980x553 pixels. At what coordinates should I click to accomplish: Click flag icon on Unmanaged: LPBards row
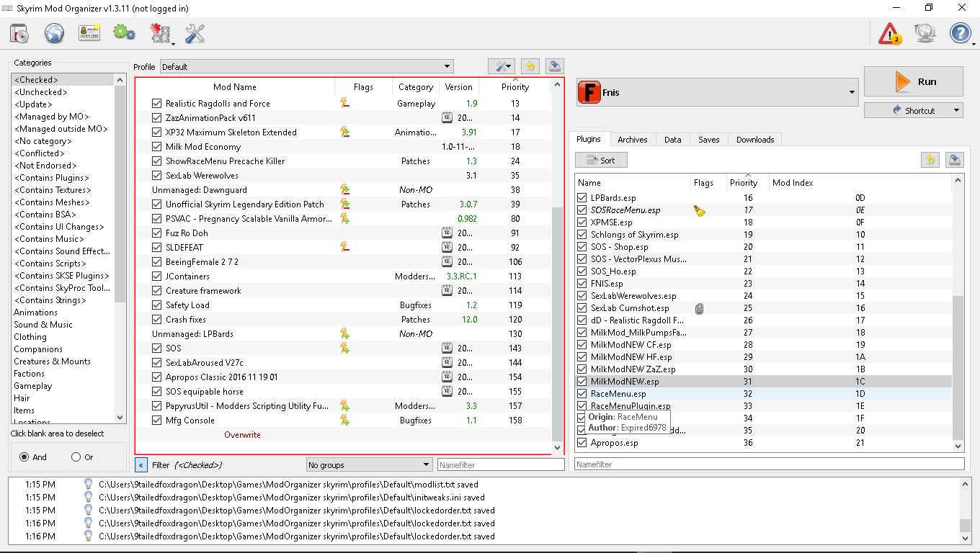(x=345, y=334)
